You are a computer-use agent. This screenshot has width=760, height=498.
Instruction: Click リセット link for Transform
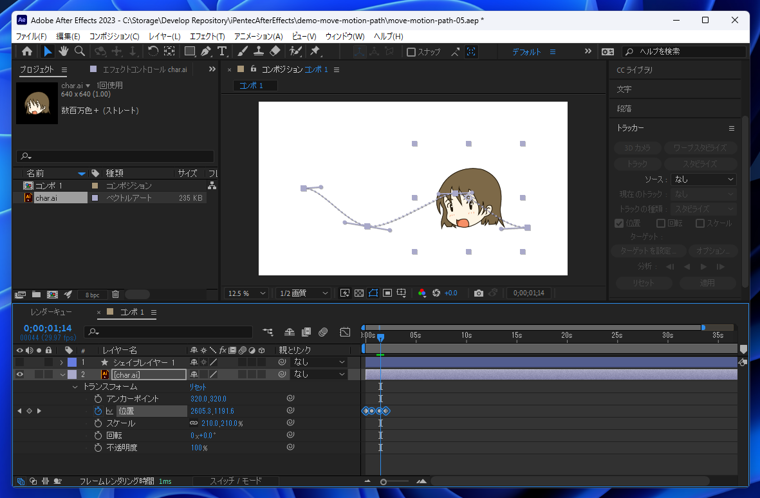[198, 387]
